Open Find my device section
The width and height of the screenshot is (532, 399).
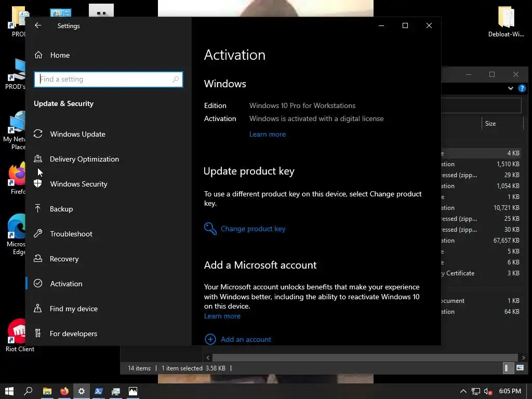pyautogui.click(x=74, y=309)
